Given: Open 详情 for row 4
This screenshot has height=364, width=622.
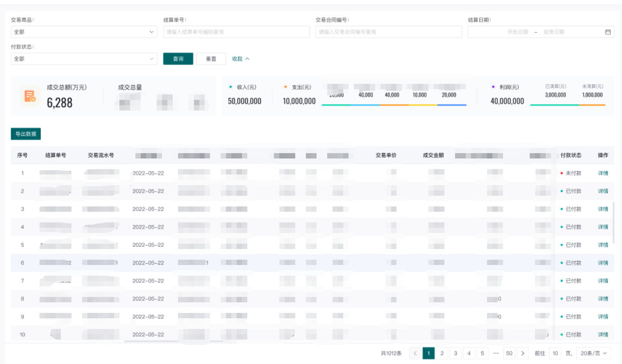Looking at the screenshot, I should pyautogui.click(x=603, y=227).
